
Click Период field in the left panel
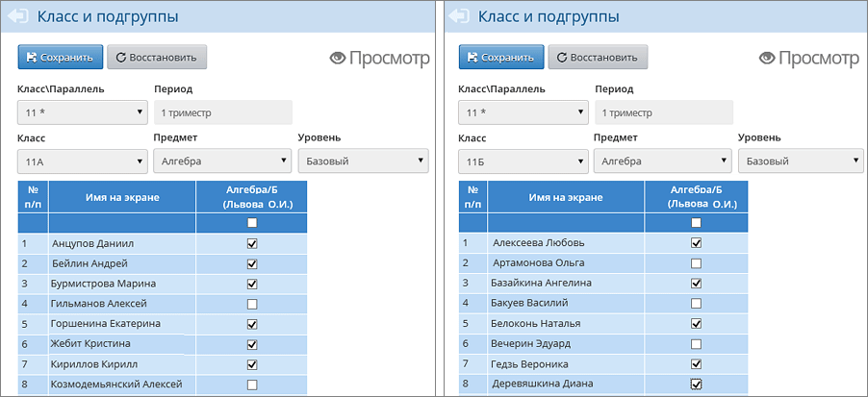click(x=223, y=112)
